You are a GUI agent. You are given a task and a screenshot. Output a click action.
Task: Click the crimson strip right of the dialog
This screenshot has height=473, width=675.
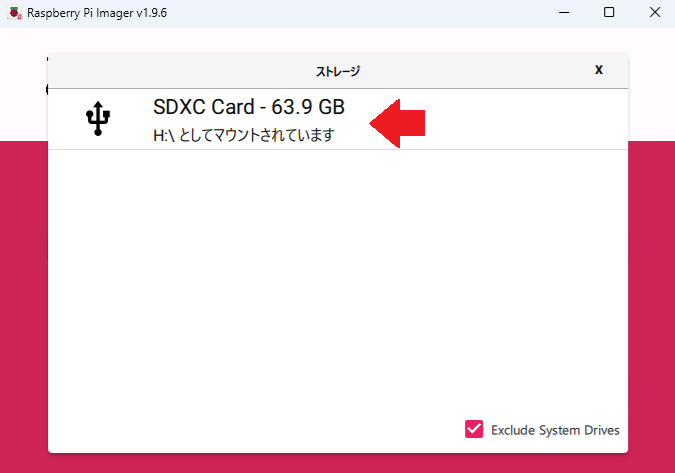pyautogui.click(x=651, y=300)
